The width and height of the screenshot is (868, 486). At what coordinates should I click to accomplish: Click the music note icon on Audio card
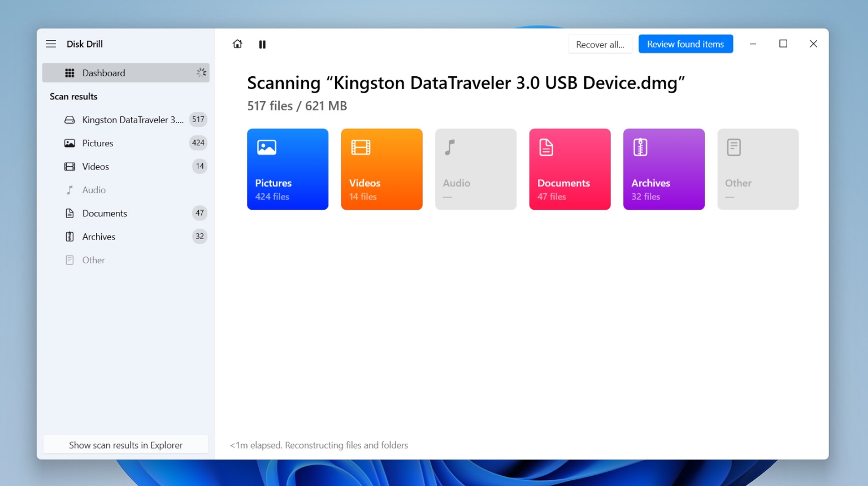point(450,147)
